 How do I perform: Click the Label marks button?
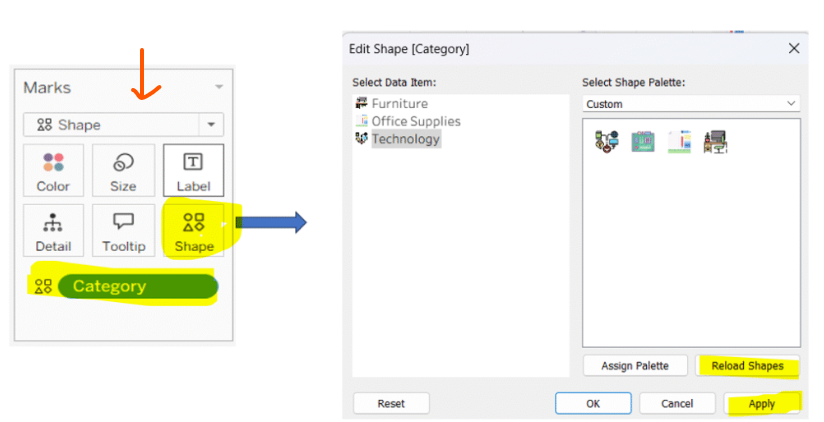click(193, 170)
